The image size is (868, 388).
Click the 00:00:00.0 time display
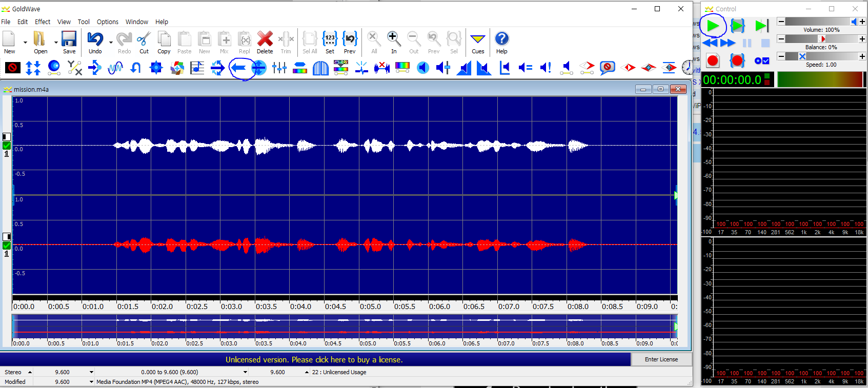point(732,79)
